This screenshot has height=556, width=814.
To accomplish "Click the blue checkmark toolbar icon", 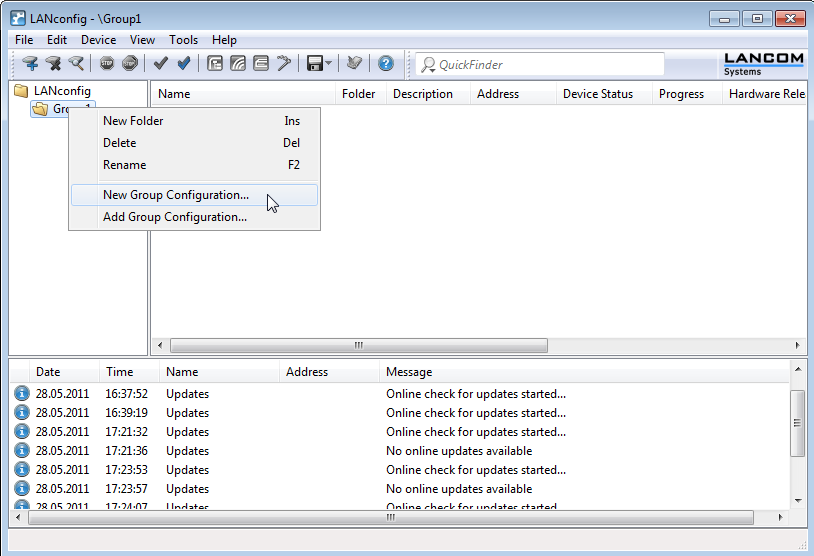I will pyautogui.click(x=184, y=64).
